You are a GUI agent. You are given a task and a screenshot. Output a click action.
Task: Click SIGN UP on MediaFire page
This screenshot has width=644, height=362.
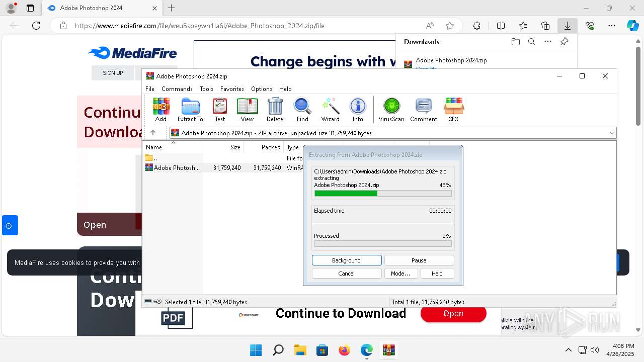click(113, 73)
